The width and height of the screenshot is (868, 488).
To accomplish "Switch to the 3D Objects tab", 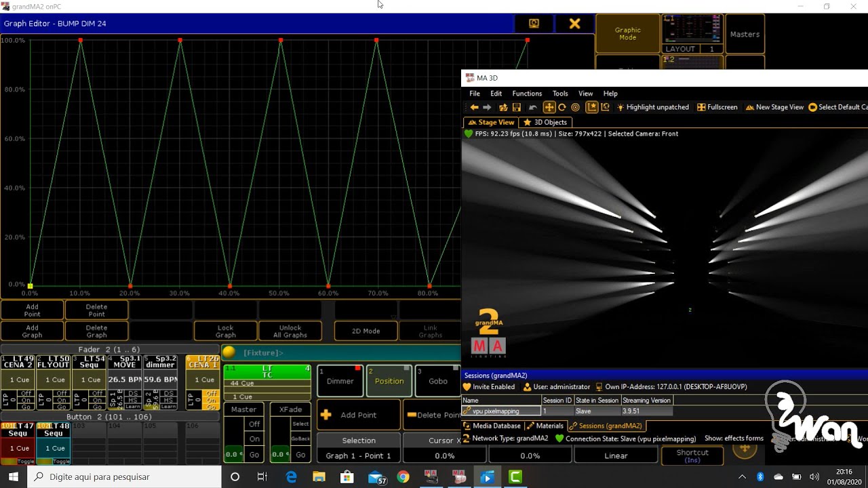I will click(546, 122).
